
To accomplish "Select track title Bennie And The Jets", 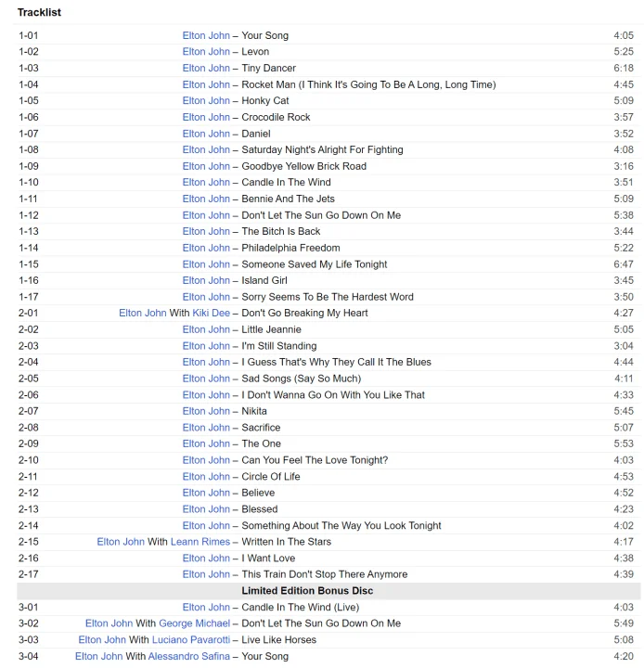I will pyautogui.click(x=288, y=199).
